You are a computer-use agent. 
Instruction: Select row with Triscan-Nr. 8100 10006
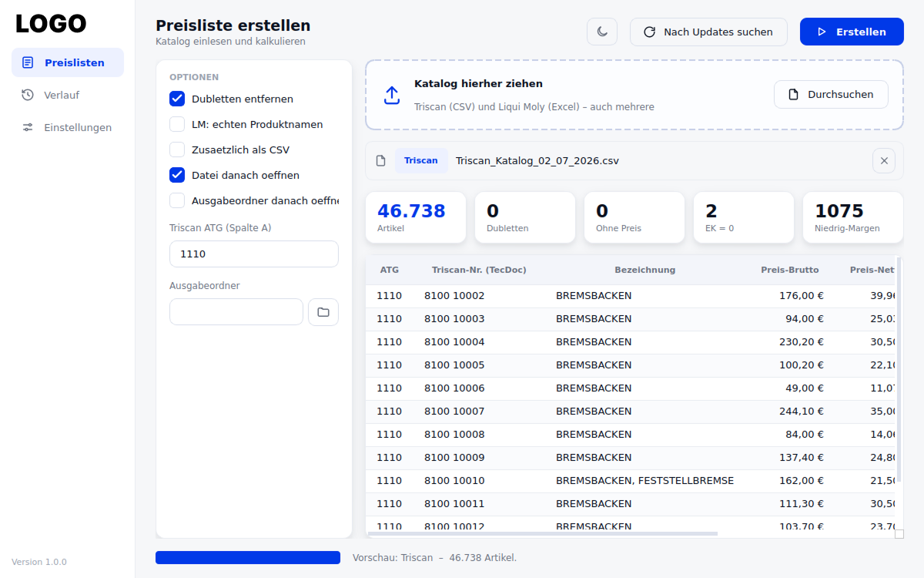click(x=631, y=388)
